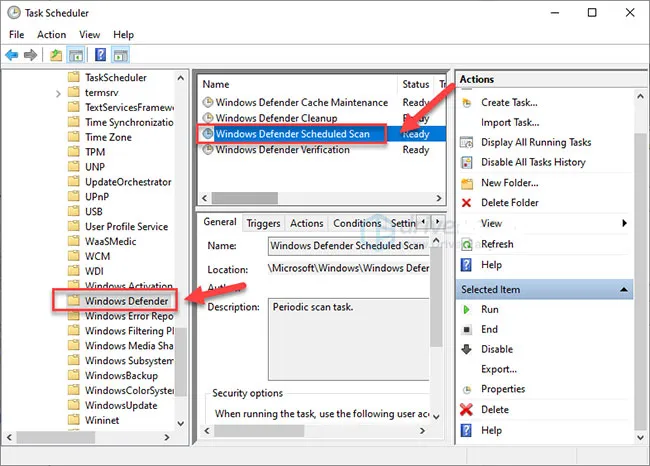Click the Description text box
Image resolution: width=650 pixels, height=466 pixels.
(348, 339)
